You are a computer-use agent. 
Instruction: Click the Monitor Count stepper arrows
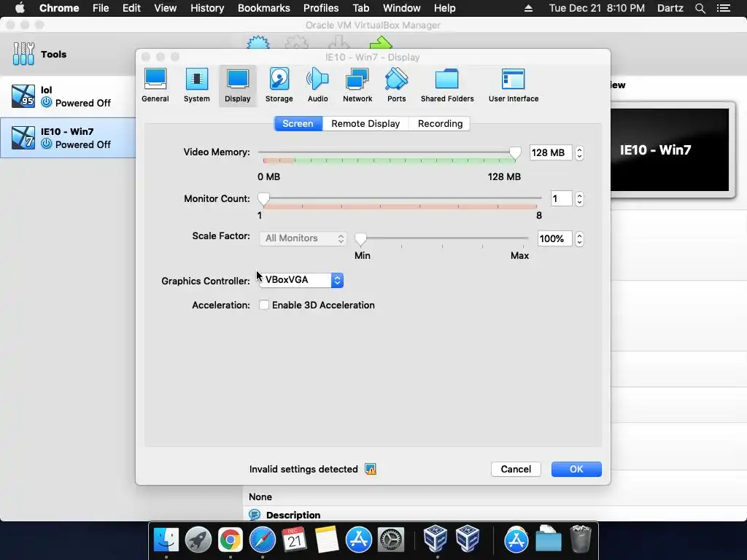click(579, 198)
